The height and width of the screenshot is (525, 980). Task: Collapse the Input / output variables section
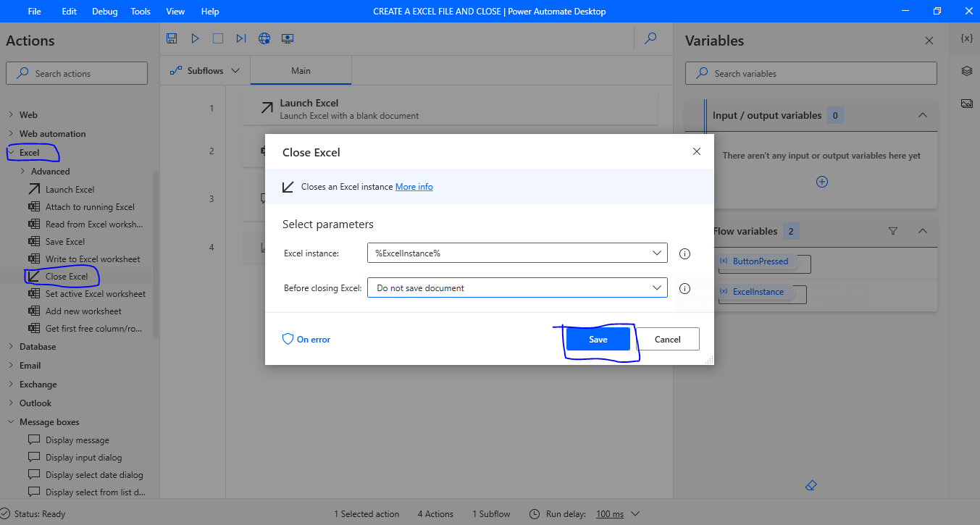(922, 115)
